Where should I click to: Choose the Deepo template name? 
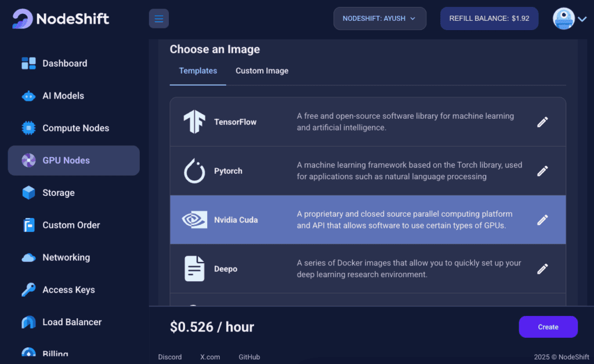226,269
